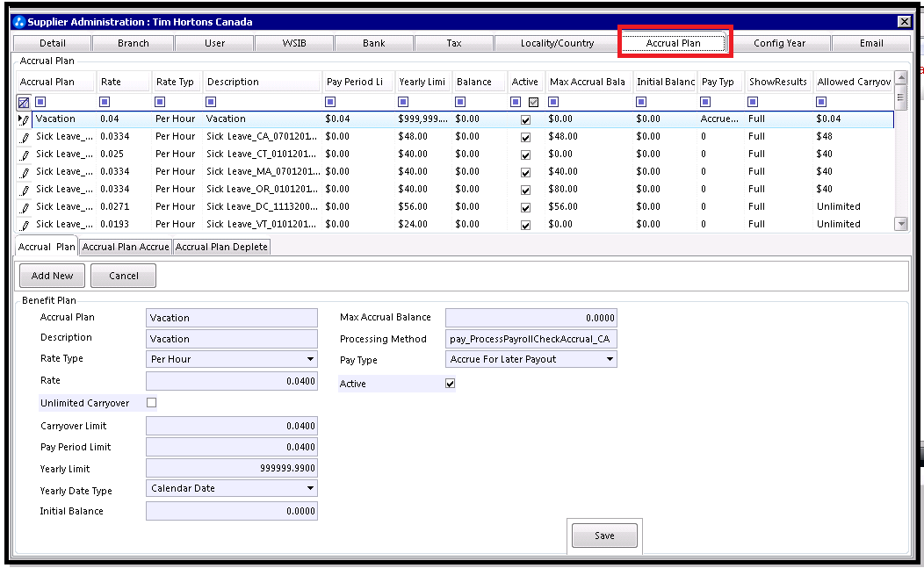924x568 pixels.
Task: Expand the Yearly Date Type dropdown showing Calendar Date
Action: coord(310,488)
